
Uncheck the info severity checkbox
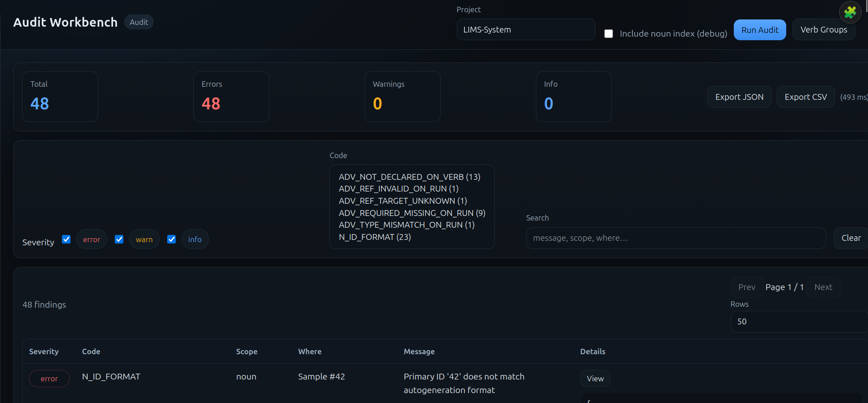point(171,239)
